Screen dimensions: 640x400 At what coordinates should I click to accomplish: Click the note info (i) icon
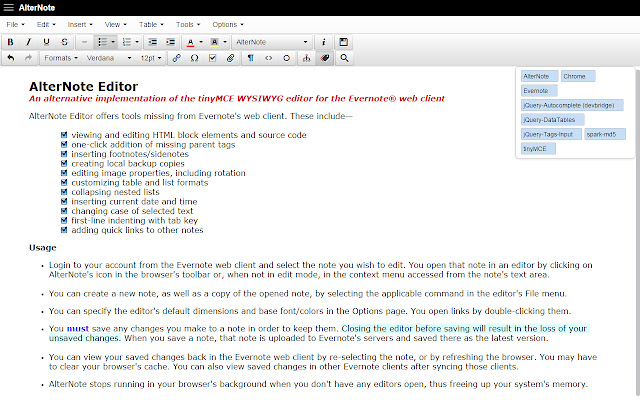(x=324, y=42)
